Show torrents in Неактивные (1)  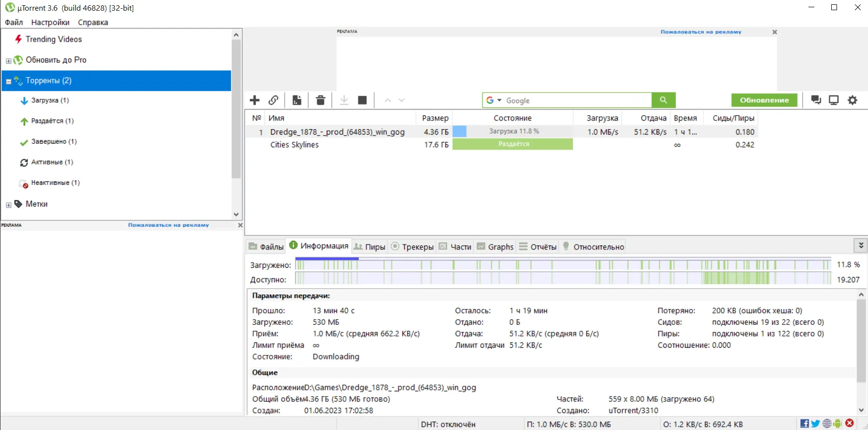pos(55,183)
